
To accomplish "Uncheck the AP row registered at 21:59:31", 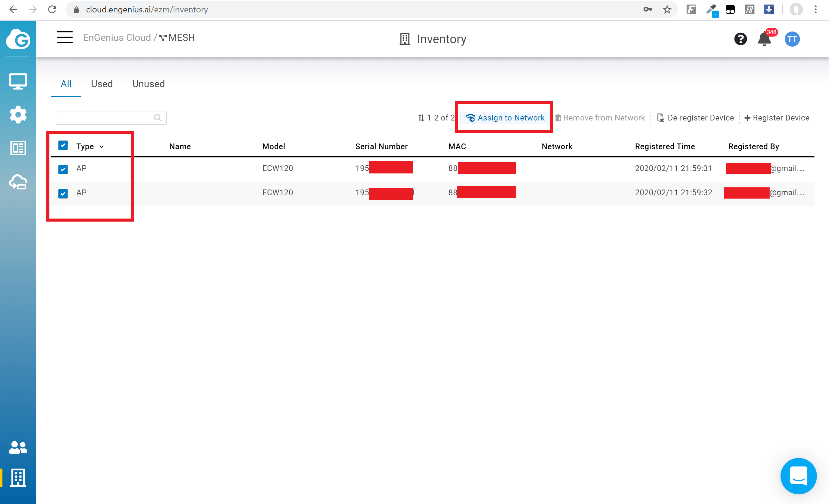I will point(63,169).
